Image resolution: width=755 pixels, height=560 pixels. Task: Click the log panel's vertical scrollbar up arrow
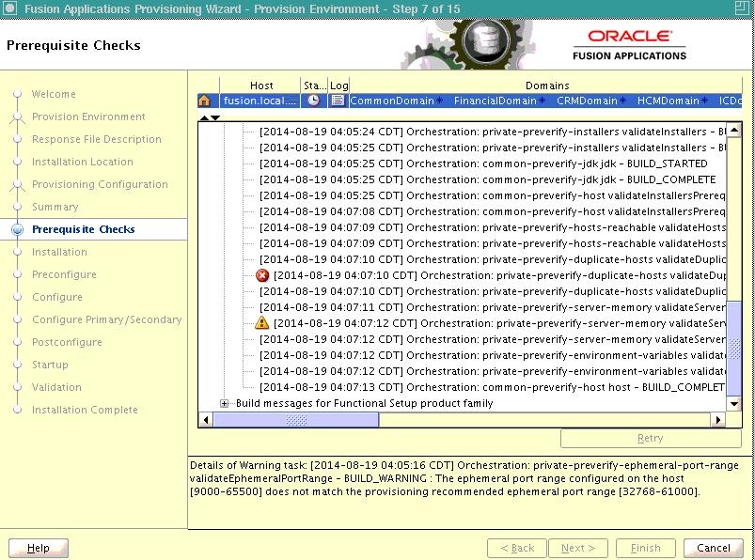(x=733, y=130)
